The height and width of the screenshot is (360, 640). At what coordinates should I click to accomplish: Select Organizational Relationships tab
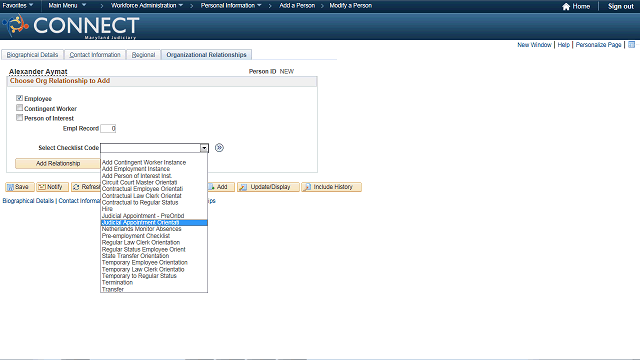tap(207, 55)
